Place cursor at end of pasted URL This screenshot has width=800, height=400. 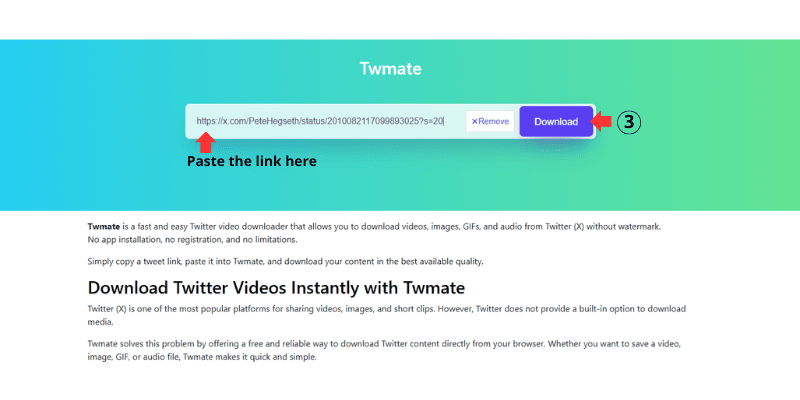(444, 122)
